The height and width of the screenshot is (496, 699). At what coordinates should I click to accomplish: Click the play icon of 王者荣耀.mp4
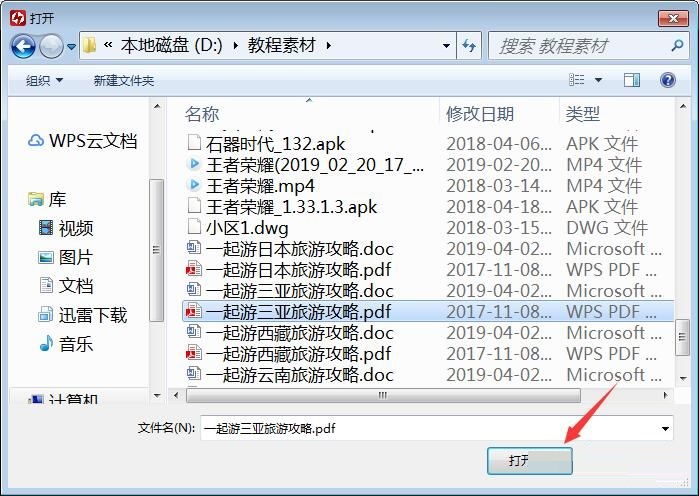coord(194,184)
